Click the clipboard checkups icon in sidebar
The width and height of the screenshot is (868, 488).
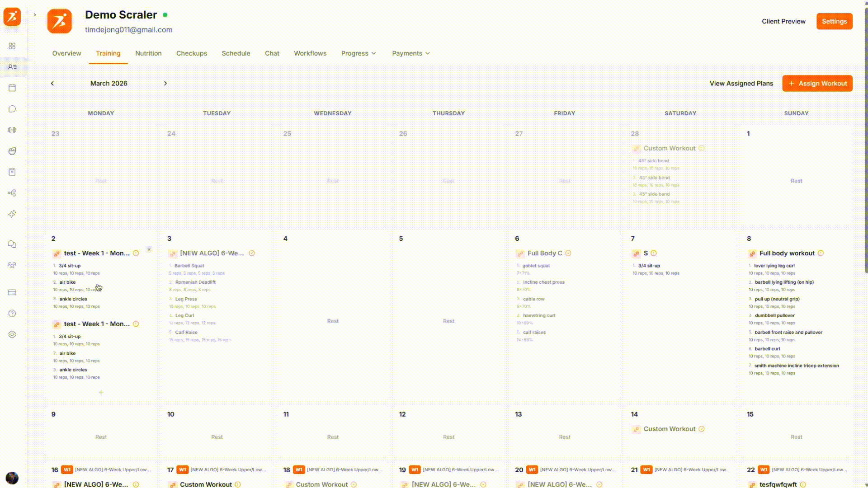coord(12,172)
